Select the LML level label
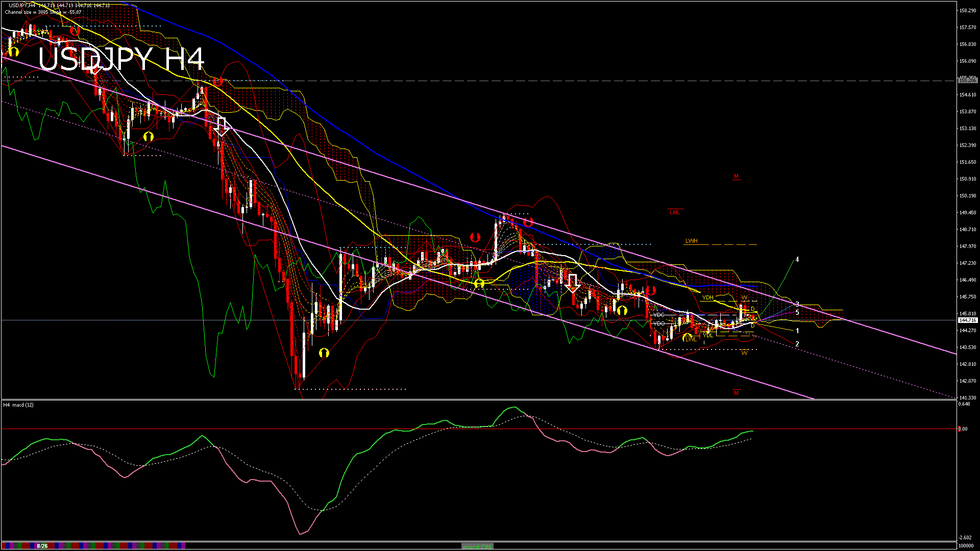 [x=674, y=212]
